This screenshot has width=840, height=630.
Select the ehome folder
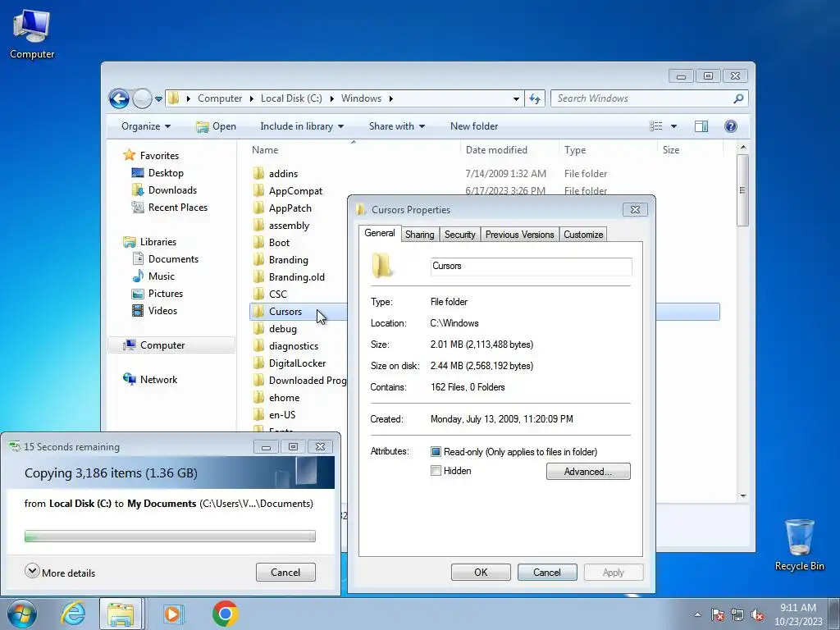(x=284, y=398)
